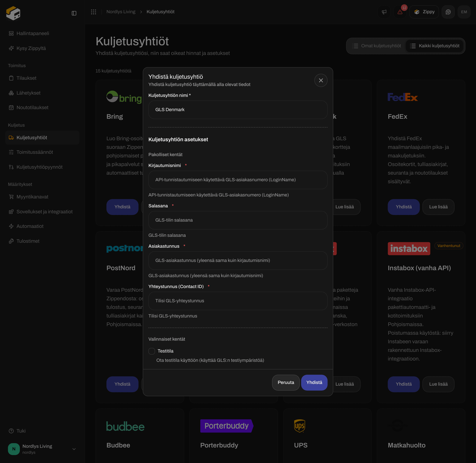Open the alerts warning icon with badge 12
Screen dimensions: 476x463
[400, 12]
